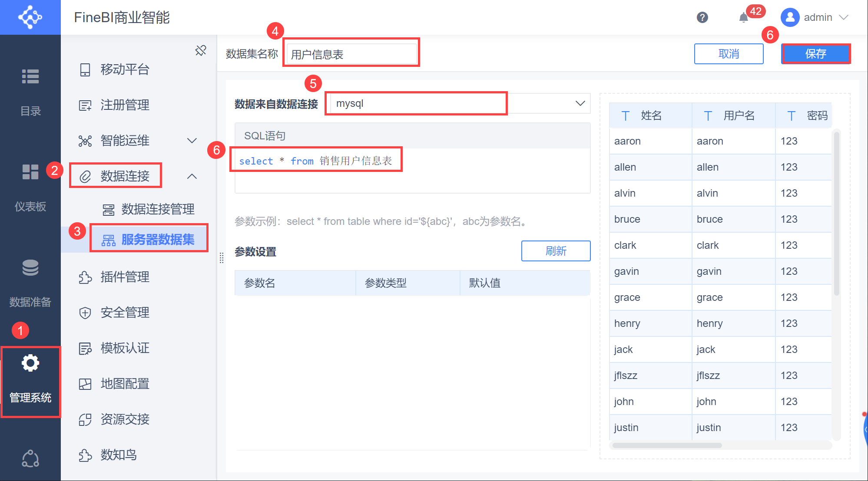The height and width of the screenshot is (481, 868).
Task: Open 安全管理 menu item
Action: 125,313
